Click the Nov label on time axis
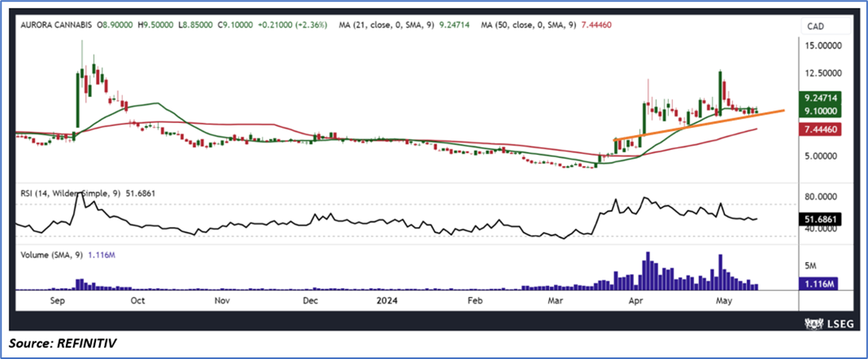868x359 pixels. click(x=221, y=301)
